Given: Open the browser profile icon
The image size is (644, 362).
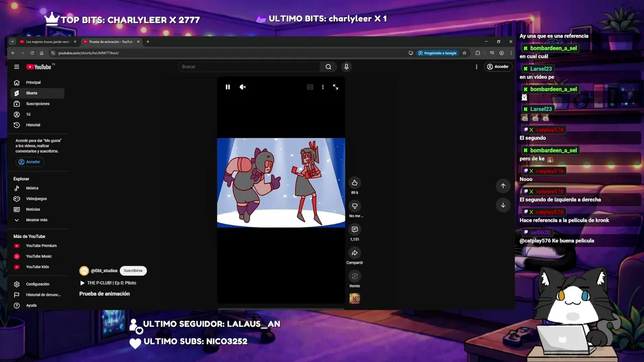Looking at the screenshot, I should 502,53.
